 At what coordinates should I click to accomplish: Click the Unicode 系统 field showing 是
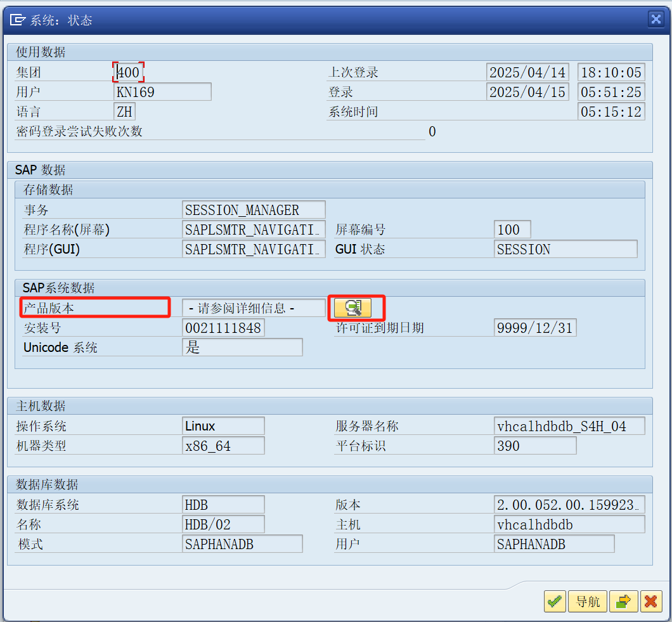[241, 347]
